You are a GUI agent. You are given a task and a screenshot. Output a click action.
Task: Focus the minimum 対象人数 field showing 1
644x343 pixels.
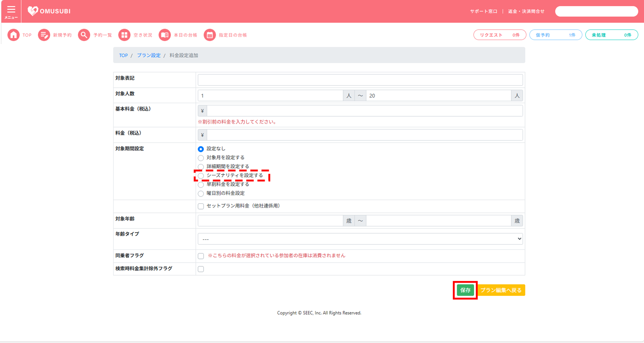[x=270, y=96]
